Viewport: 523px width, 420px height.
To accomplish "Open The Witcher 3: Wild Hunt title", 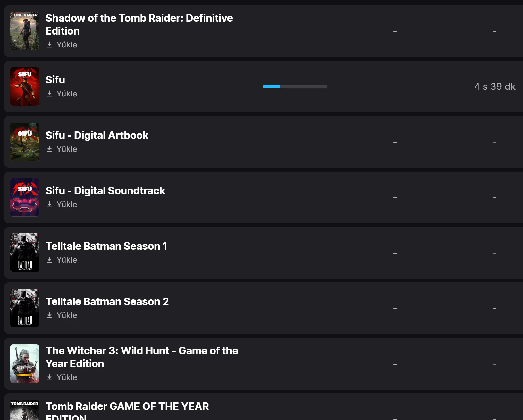I will 142,357.
